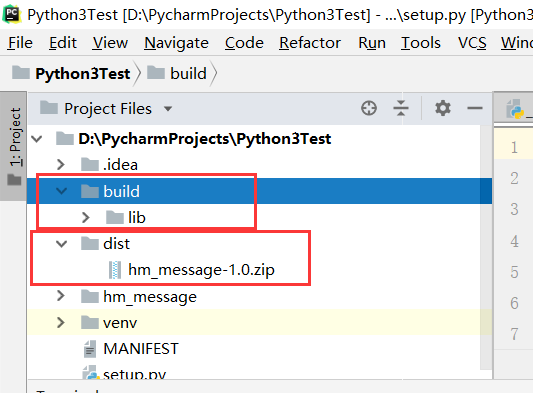
Task: Click the collapse all icon in Project panel
Action: pos(401,108)
